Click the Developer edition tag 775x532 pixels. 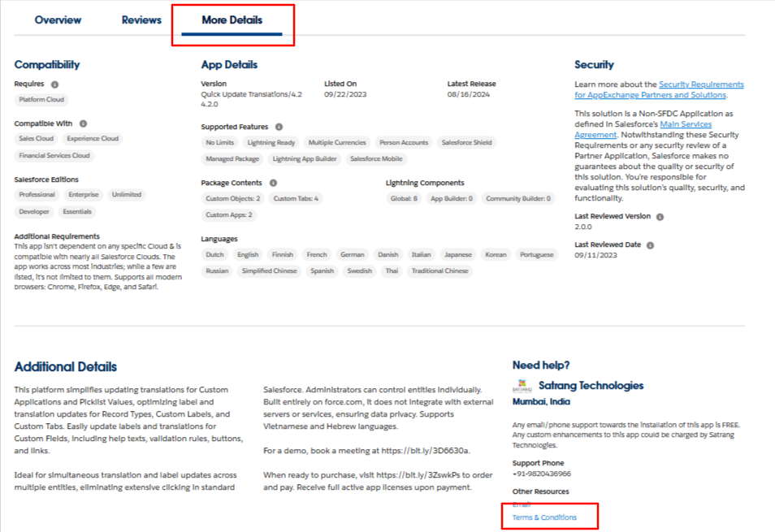pos(34,211)
